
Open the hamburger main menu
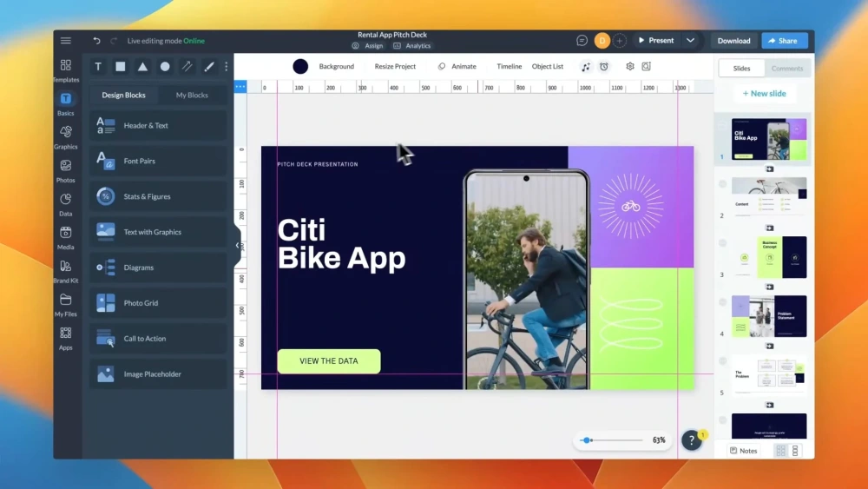[66, 41]
